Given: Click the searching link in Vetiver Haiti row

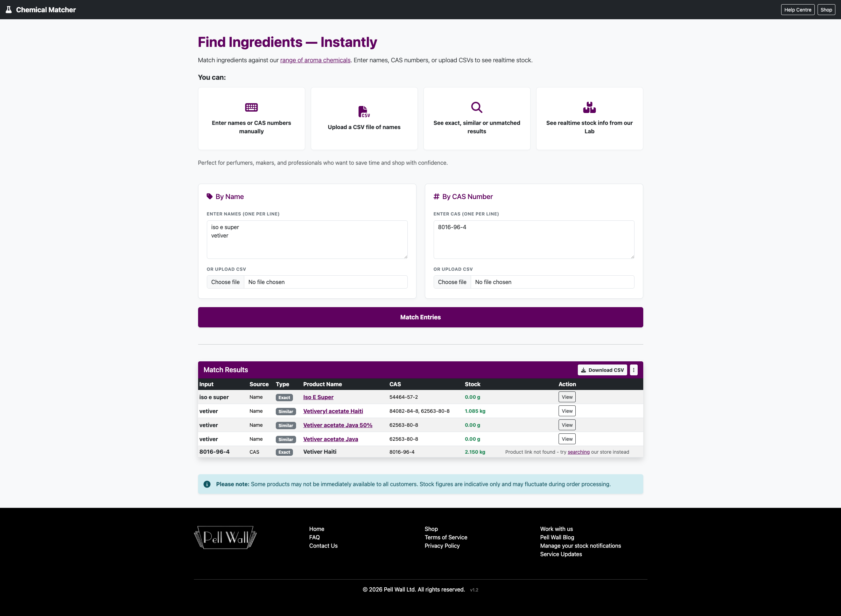Looking at the screenshot, I should pos(578,452).
